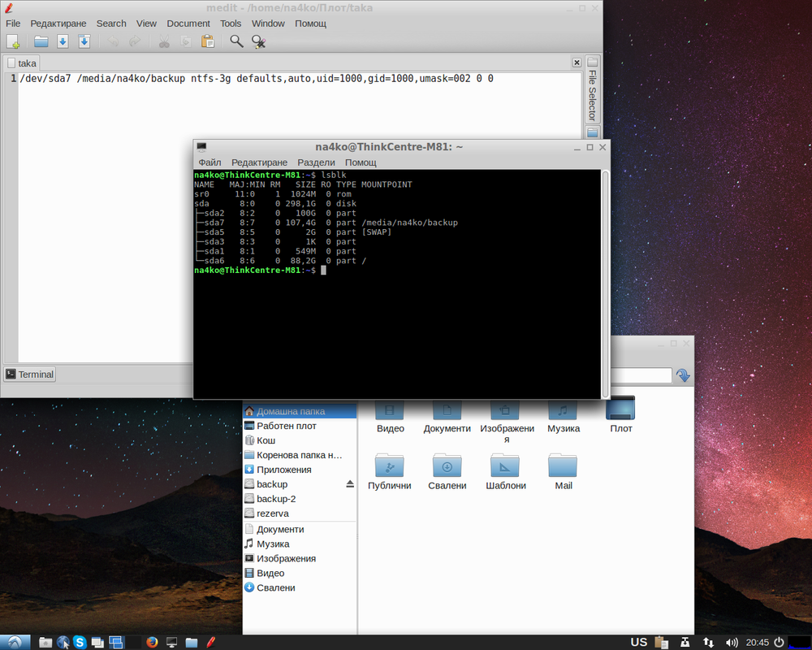The image size is (812, 650).
Task: Click the Cut scissors icon in medit
Action: pos(164,41)
